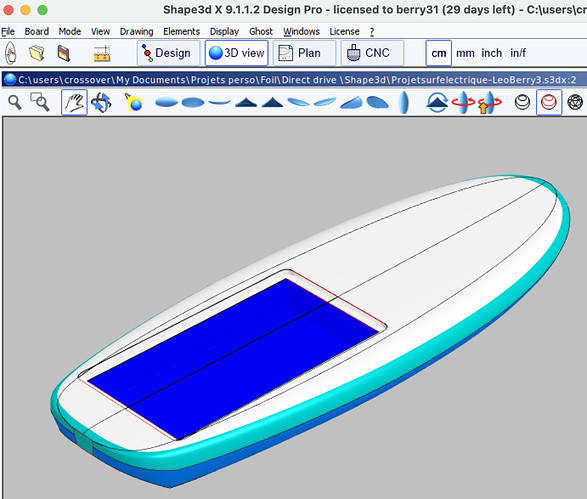
Task: Open the Windows menu
Action: pyautogui.click(x=301, y=32)
